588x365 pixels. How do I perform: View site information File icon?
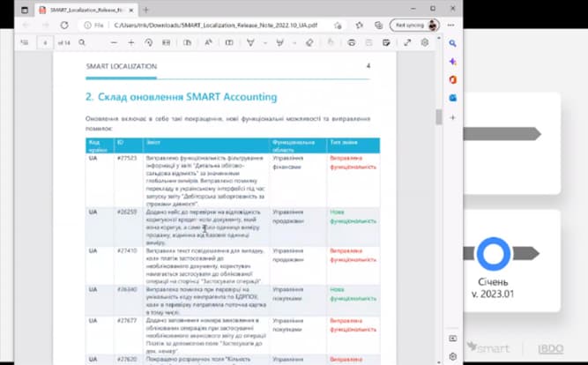93,26
